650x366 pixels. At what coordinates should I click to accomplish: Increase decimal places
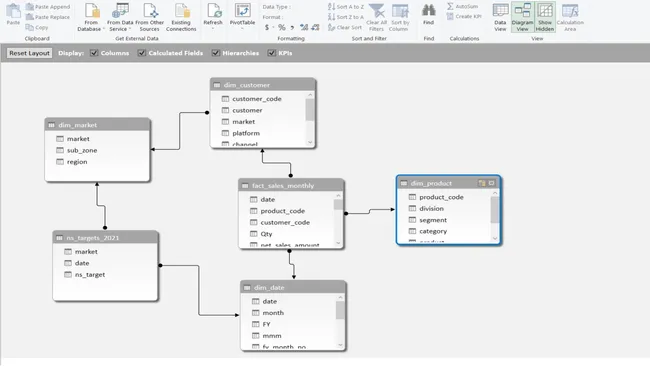coord(304,27)
